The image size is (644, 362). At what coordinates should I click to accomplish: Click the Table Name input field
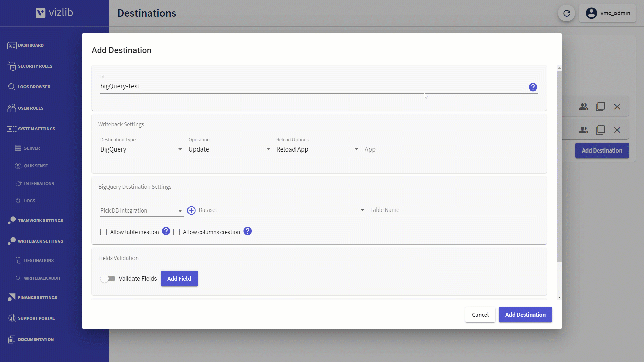pos(454,210)
